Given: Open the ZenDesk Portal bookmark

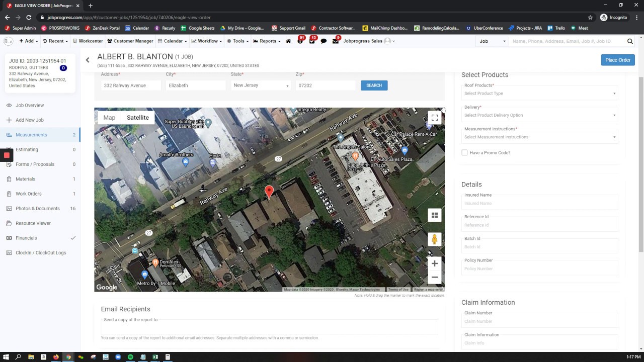Looking at the screenshot, I should coord(102,28).
